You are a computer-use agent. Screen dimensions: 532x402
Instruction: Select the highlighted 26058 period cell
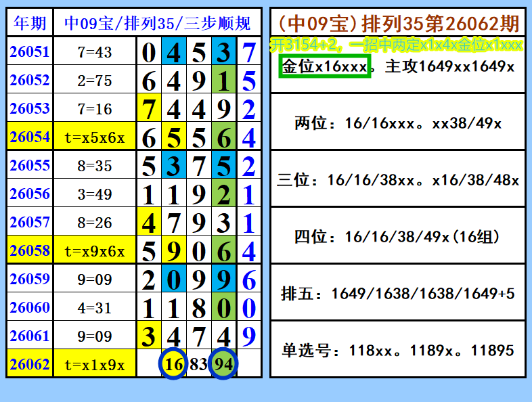pyautogui.click(x=30, y=250)
